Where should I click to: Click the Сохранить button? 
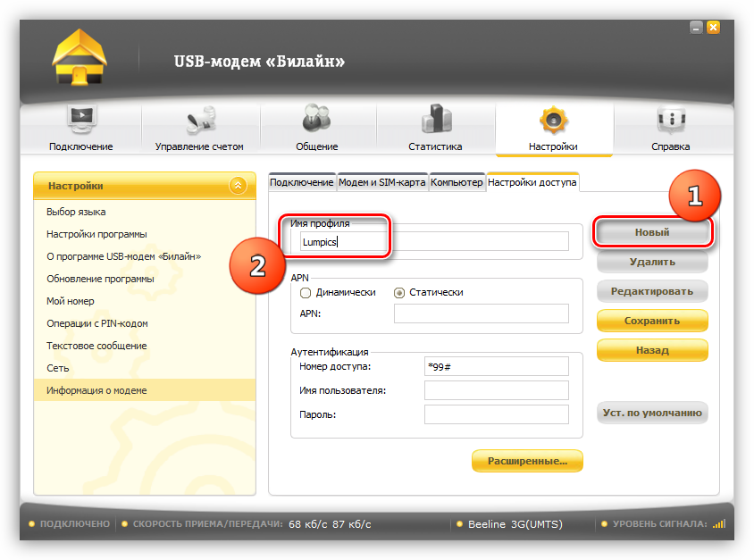pos(652,322)
